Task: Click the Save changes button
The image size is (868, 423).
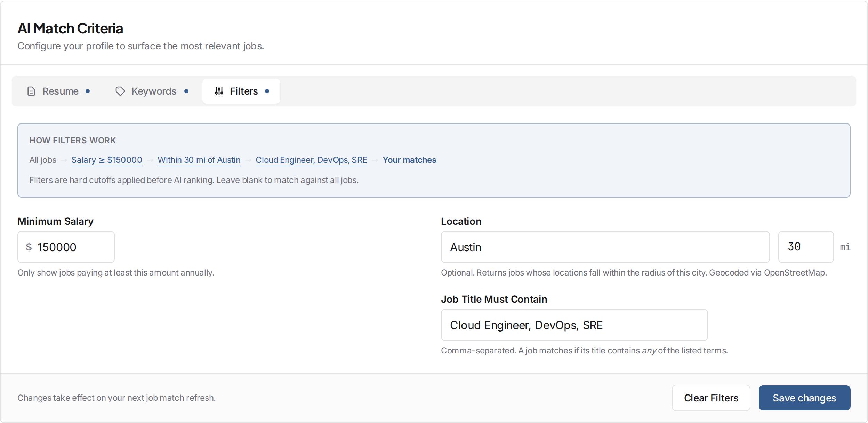Action: tap(804, 398)
